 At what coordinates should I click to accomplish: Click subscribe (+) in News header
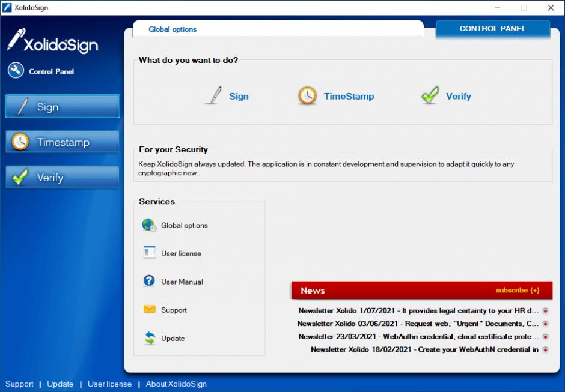pyautogui.click(x=518, y=290)
